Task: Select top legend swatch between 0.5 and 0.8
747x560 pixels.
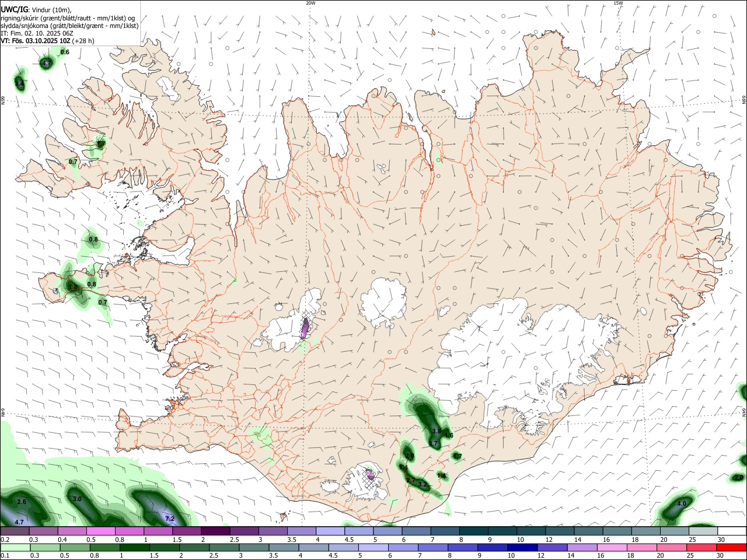Action: 100,531
